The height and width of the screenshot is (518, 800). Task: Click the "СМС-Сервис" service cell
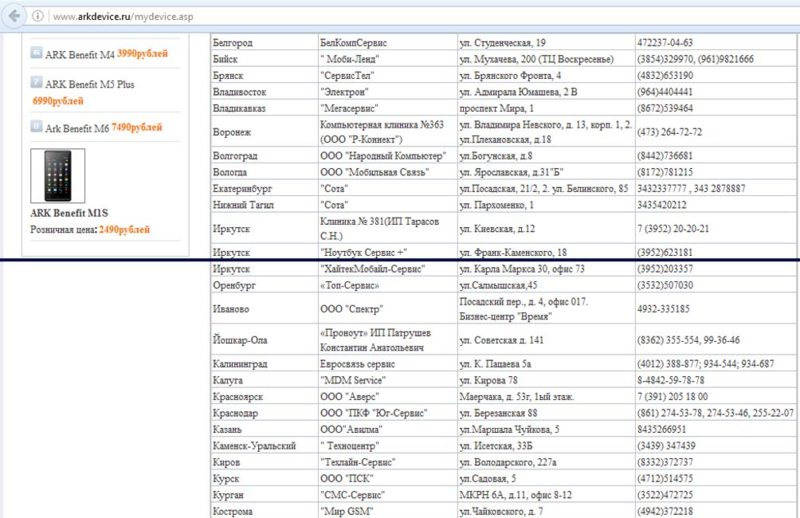388,495
